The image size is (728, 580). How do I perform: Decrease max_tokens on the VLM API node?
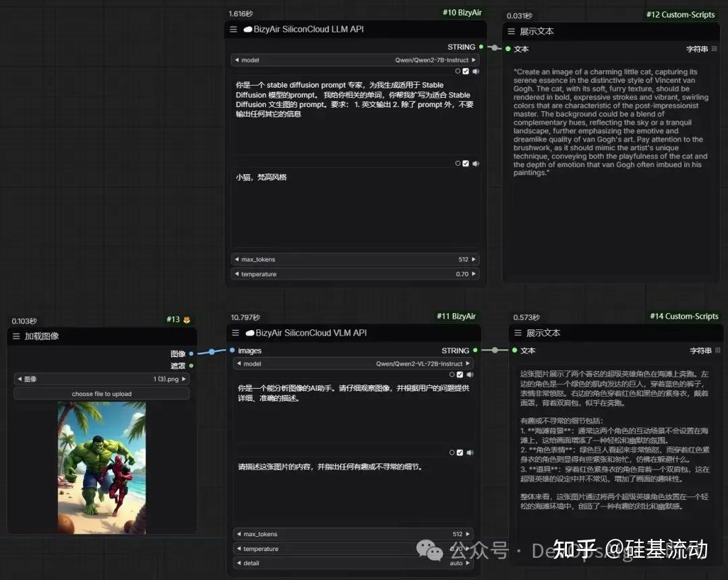click(239, 534)
